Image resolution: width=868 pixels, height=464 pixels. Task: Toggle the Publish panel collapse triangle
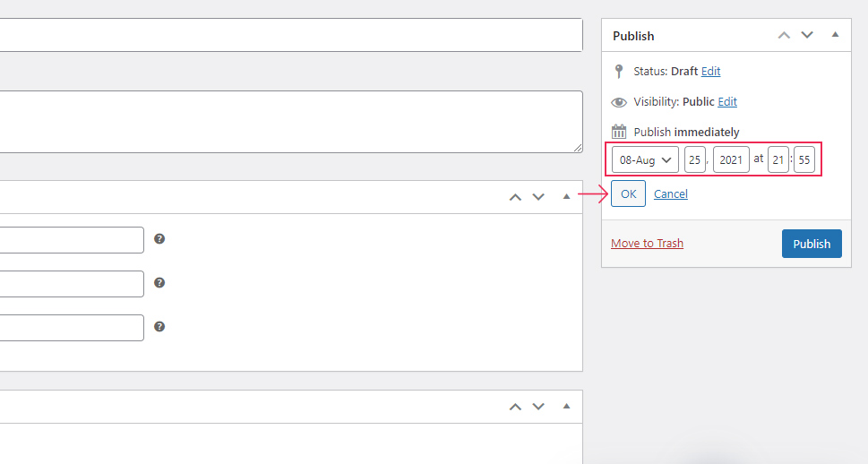[x=835, y=35]
